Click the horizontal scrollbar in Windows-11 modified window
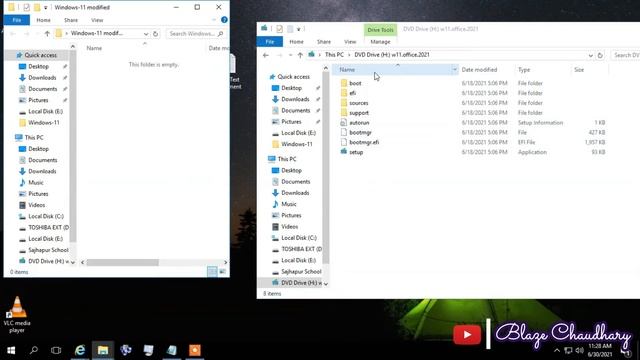Screen dimensions: 640x360 (122, 262)
